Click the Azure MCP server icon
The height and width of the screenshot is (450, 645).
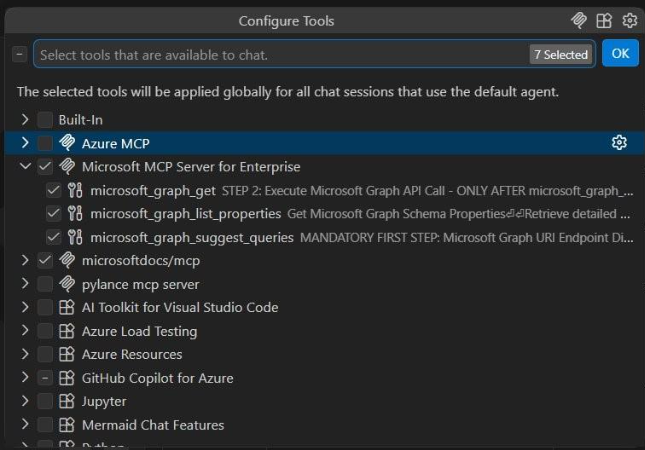coord(67,143)
